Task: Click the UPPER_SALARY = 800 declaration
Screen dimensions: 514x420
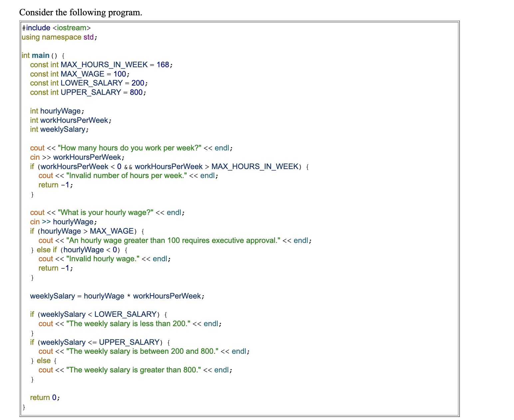Action: [88, 92]
